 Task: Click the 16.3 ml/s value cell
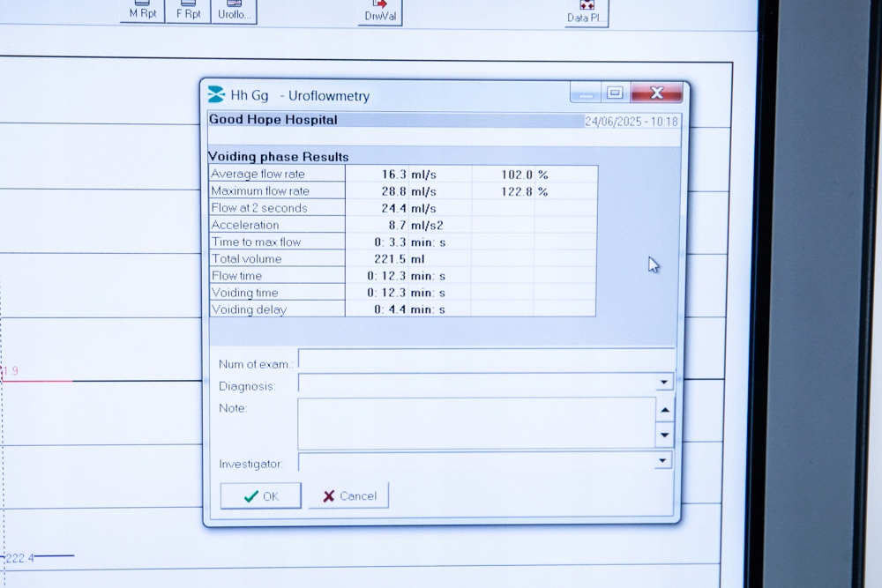[408, 175]
